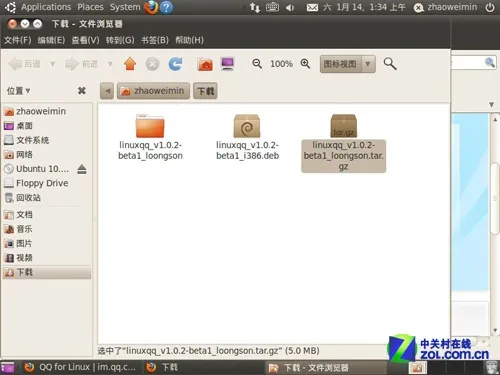
Task: Open the 文件(F) menu
Action: point(18,40)
